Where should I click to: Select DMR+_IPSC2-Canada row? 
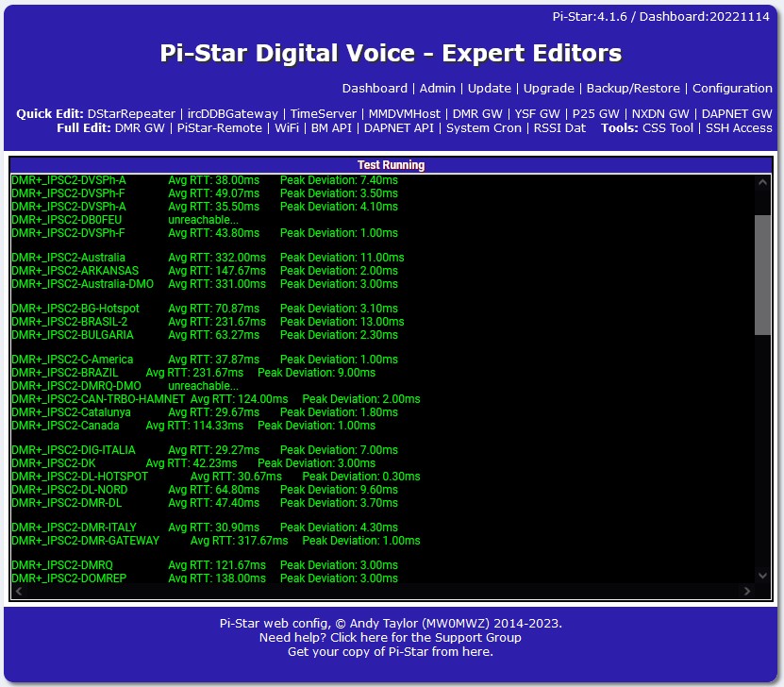click(193, 426)
